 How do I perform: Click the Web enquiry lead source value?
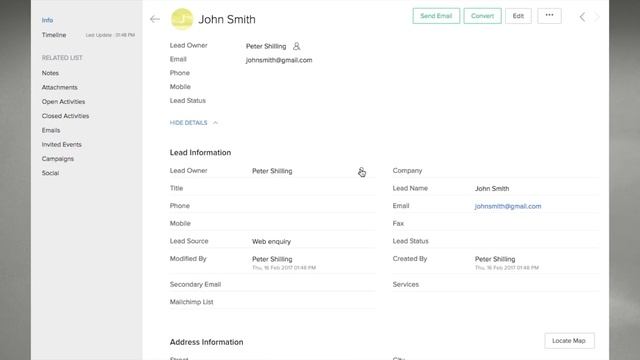click(271, 242)
